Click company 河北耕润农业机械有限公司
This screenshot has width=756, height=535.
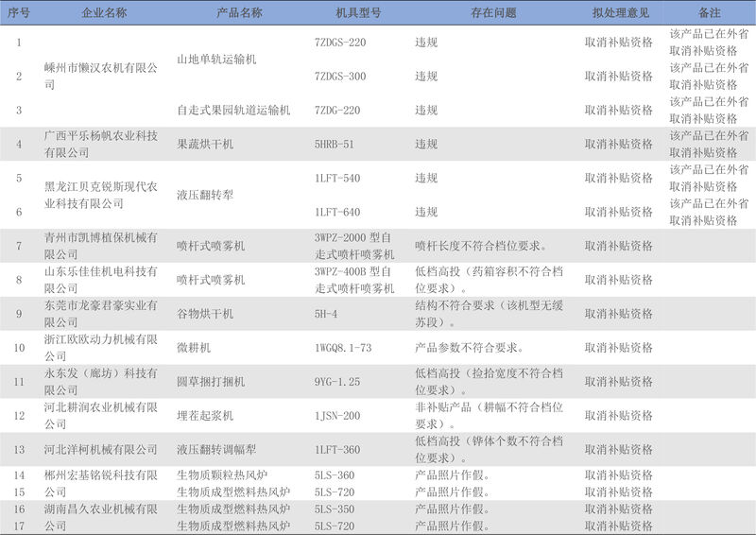tap(101, 416)
